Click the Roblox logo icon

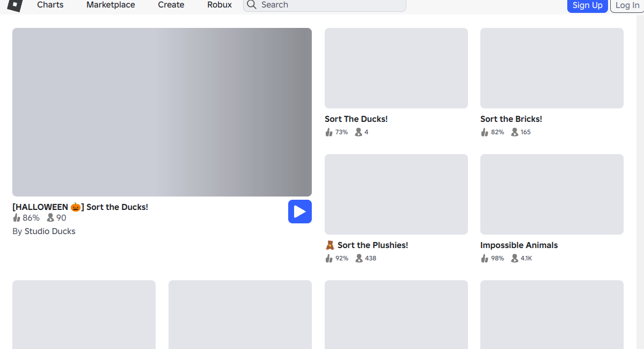click(15, 5)
